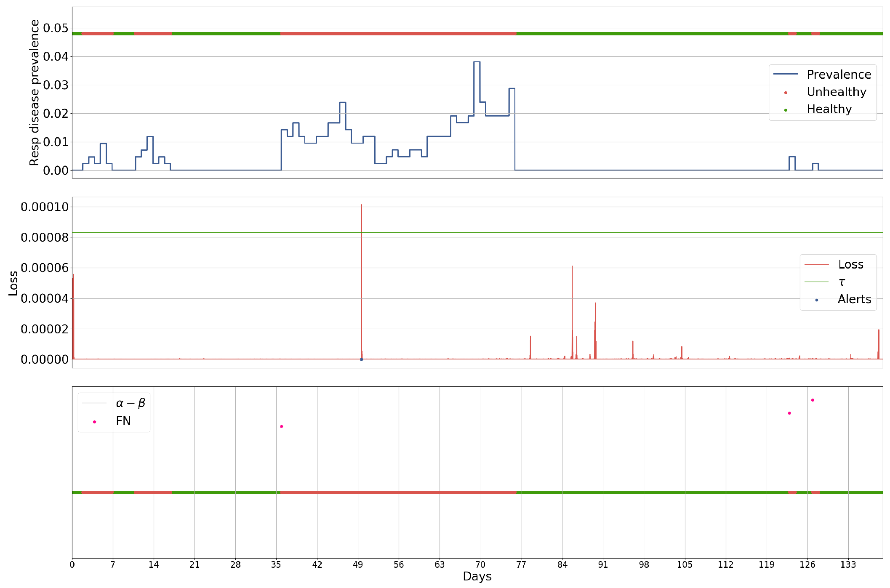The width and height of the screenshot is (890, 588).
Task: Click the day 77 tick label
Action: tap(521, 565)
